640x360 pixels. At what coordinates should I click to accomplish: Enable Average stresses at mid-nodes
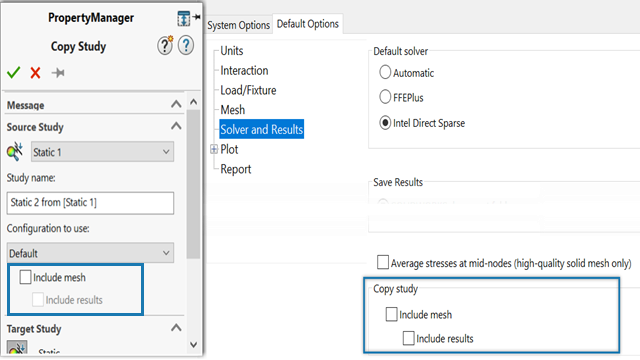click(383, 262)
